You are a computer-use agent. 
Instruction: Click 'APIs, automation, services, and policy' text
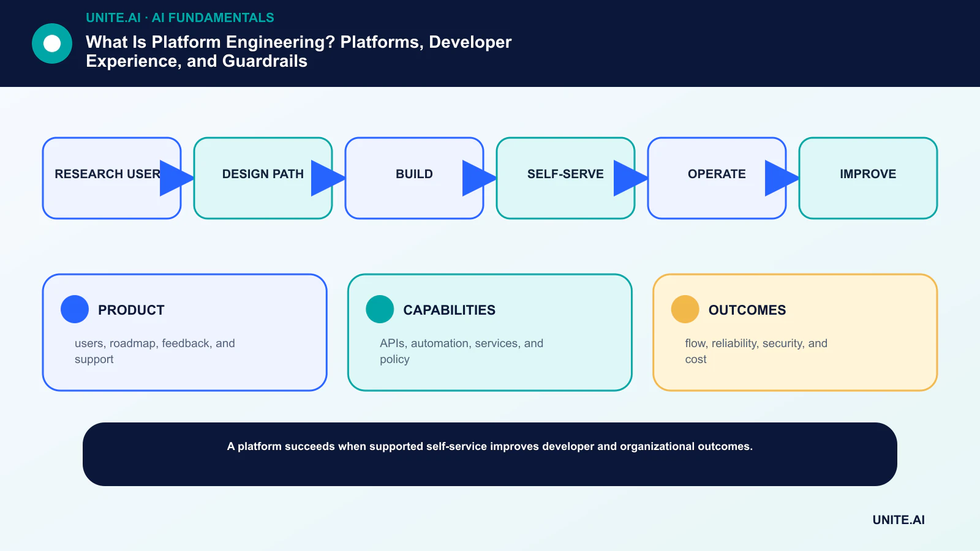(x=461, y=351)
